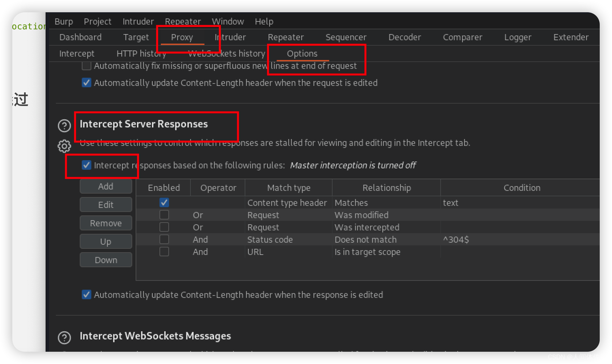Toggle update Content-Length when request is edited
612x364 pixels.
[x=87, y=83]
